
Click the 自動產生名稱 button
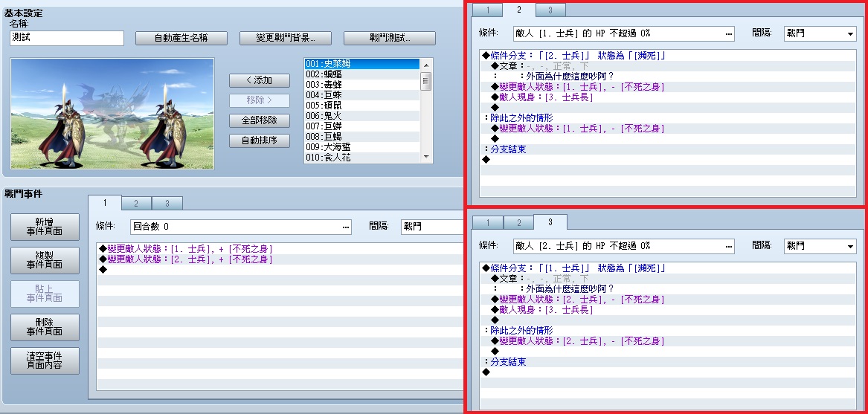pos(181,38)
